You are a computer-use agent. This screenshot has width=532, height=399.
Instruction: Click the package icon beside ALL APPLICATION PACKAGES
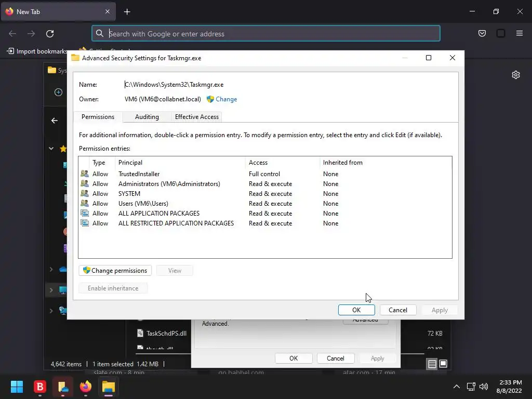[x=85, y=213]
